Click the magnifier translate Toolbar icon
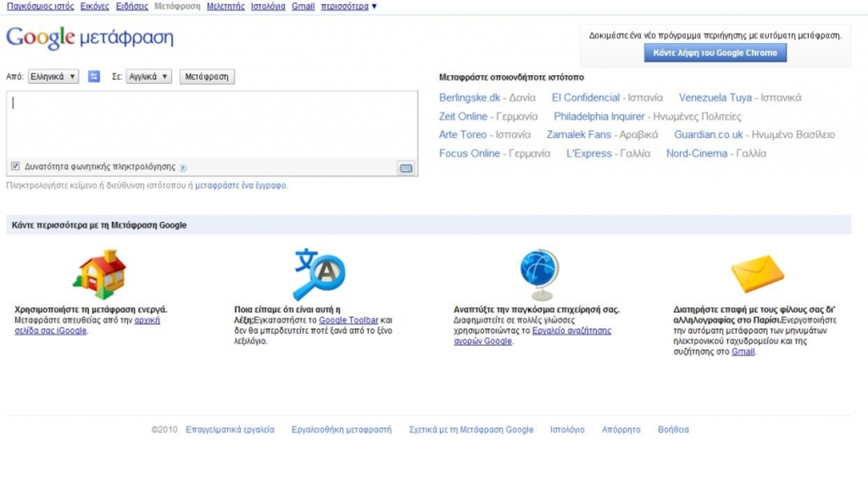Image resolution: width=868 pixels, height=503 pixels. 319,274
